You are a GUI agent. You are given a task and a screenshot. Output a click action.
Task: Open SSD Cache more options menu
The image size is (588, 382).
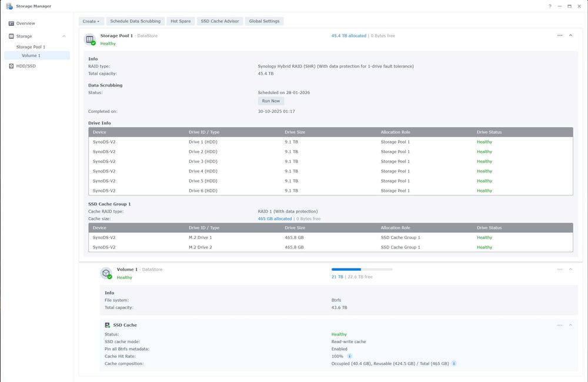pos(560,325)
